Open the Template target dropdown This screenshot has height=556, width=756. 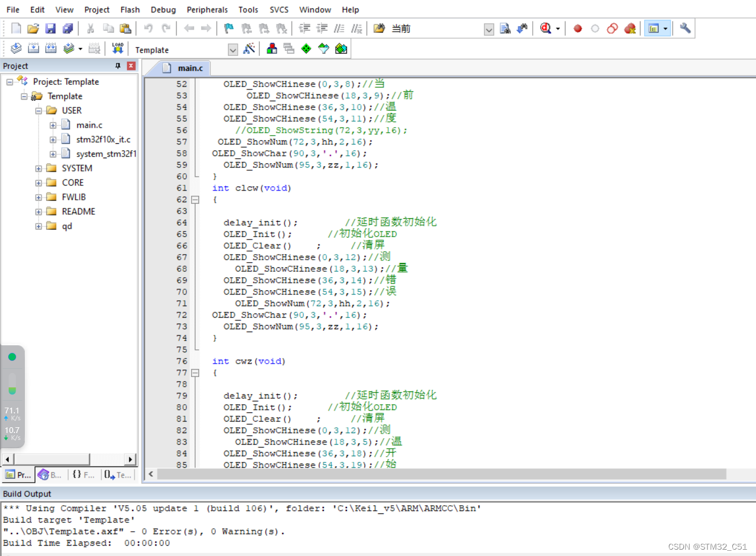[x=233, y=50]
